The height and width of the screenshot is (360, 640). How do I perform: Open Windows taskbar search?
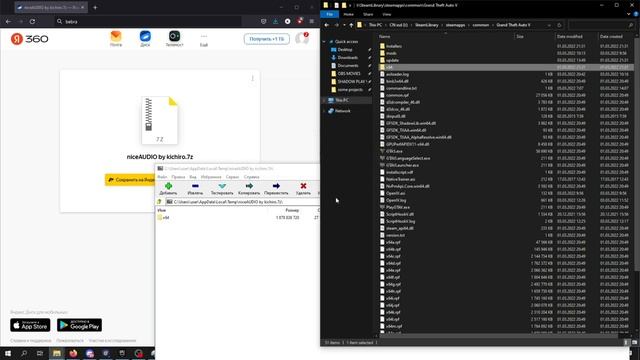[24, 353]
